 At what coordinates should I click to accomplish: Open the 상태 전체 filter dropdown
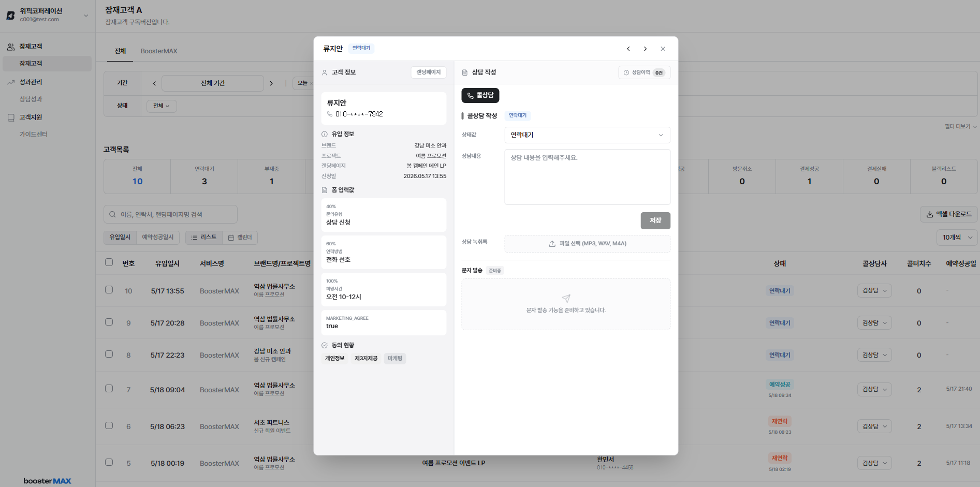point(162,106)
